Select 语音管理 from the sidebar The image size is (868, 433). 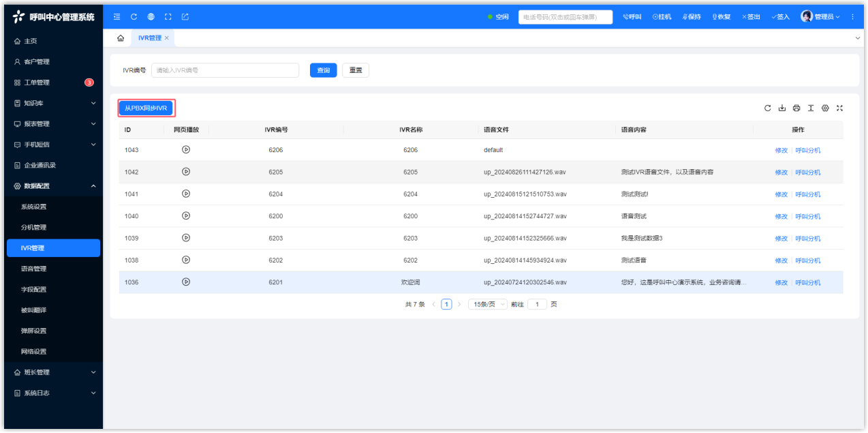pyautogui.click(x=34, y=269)
